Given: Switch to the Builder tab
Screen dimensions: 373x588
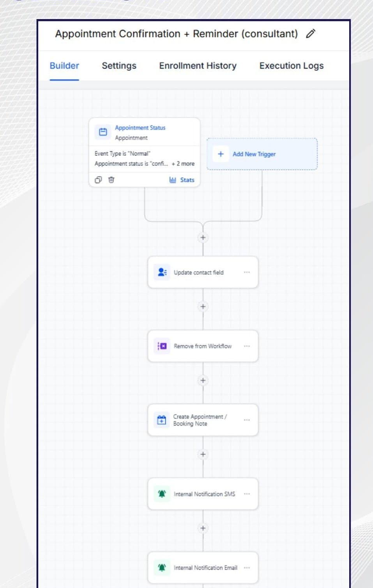Looking at the screenshot, I should (x=64, y=65).
